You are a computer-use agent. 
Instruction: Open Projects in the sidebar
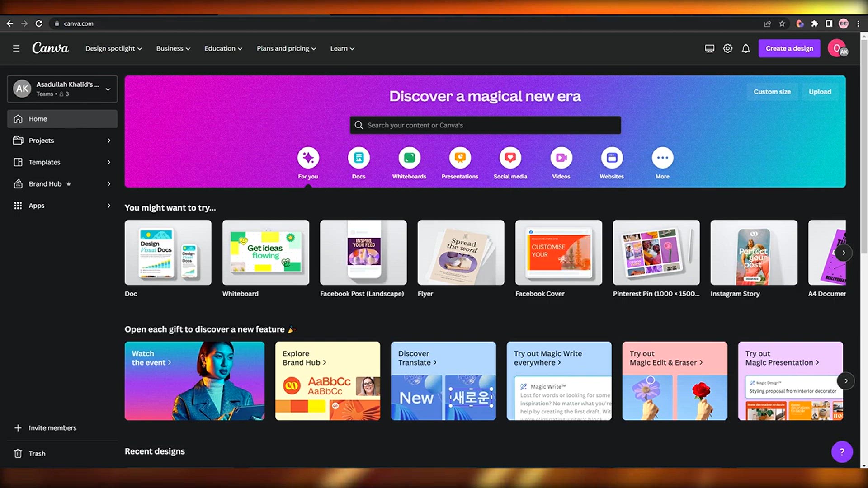coord(41,141)
